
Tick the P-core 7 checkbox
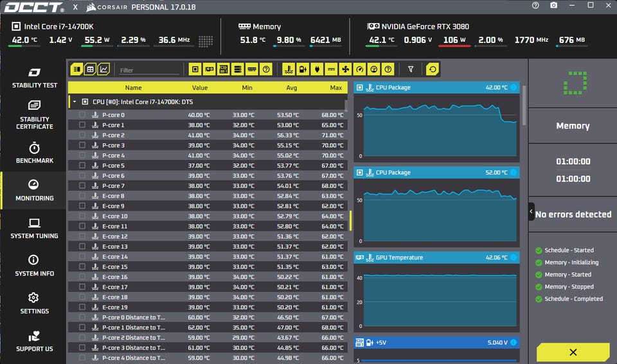point(82,186)
